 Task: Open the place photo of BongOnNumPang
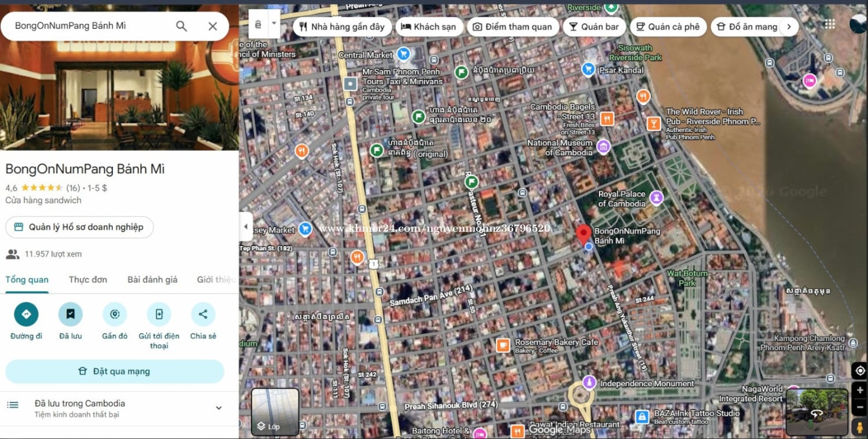(119, 96)
